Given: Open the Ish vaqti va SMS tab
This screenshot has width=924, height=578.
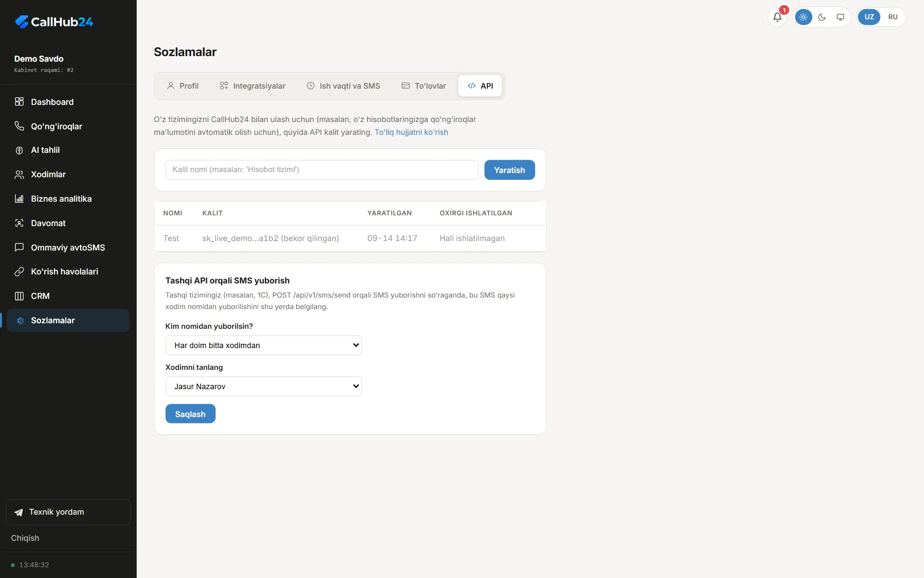Looking at the screenshot, I should (343, 86).
